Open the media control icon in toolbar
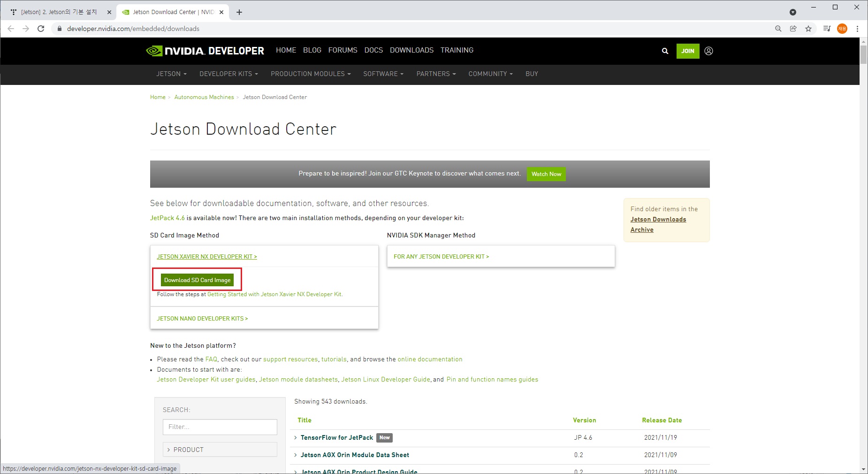This screenshot has height=474, width=868. click(827, 29)
